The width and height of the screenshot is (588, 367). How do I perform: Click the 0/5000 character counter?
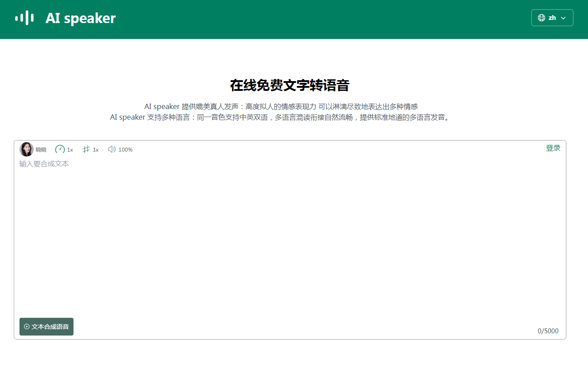coord(548,331)
